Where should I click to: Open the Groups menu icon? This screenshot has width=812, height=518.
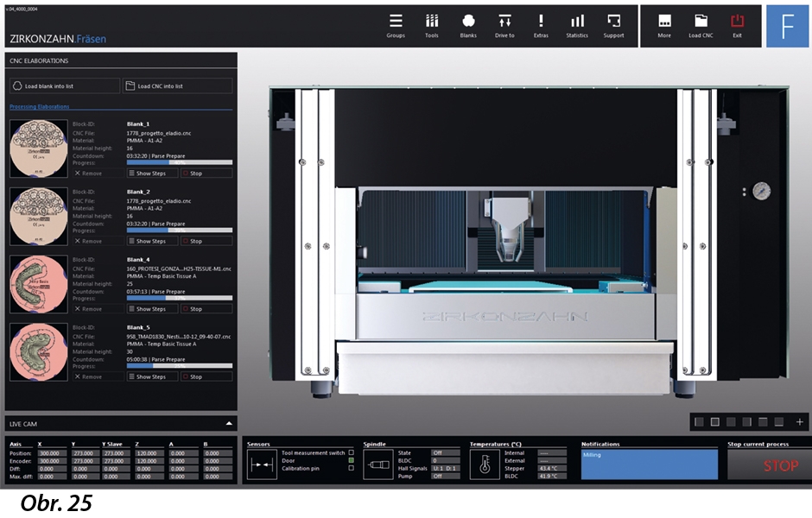tap(396, 25)
